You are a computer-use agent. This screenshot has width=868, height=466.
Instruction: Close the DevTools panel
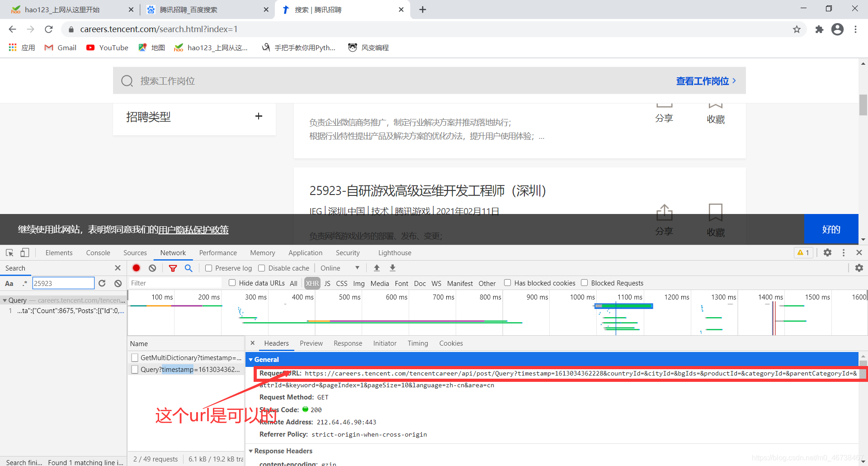click(x=859, y=252)
